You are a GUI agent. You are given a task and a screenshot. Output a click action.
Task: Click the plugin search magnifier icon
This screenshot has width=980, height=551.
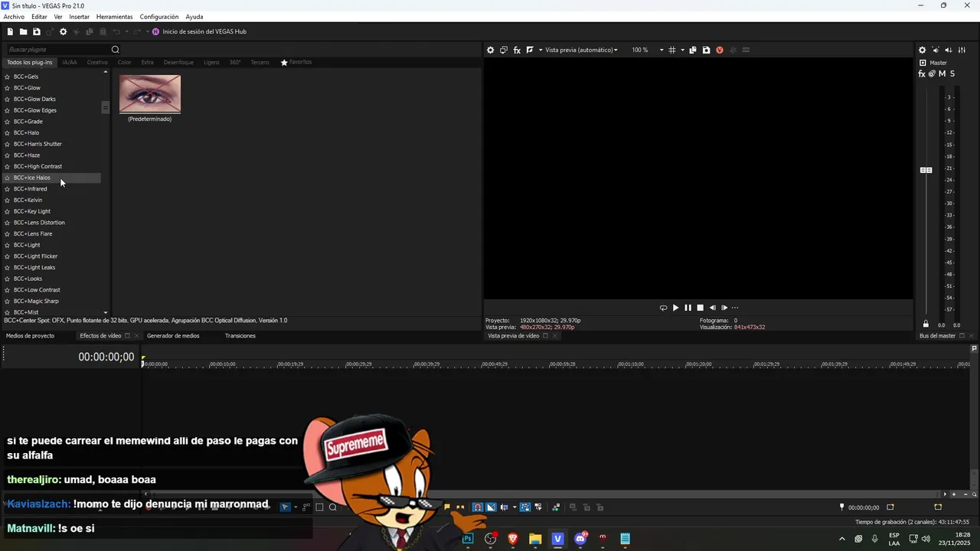point(116,50)
